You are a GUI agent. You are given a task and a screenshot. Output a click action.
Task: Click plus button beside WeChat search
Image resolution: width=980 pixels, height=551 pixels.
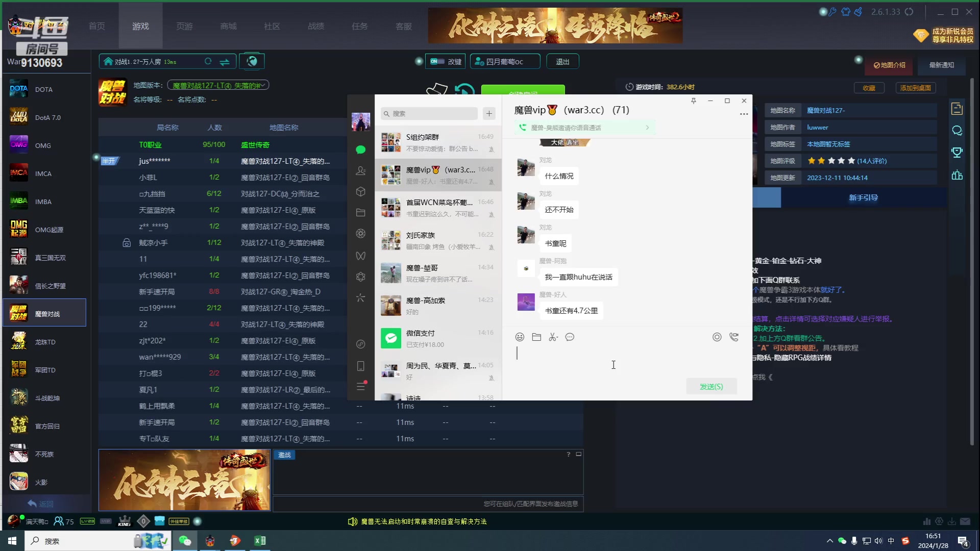click(x=489, y=113)
